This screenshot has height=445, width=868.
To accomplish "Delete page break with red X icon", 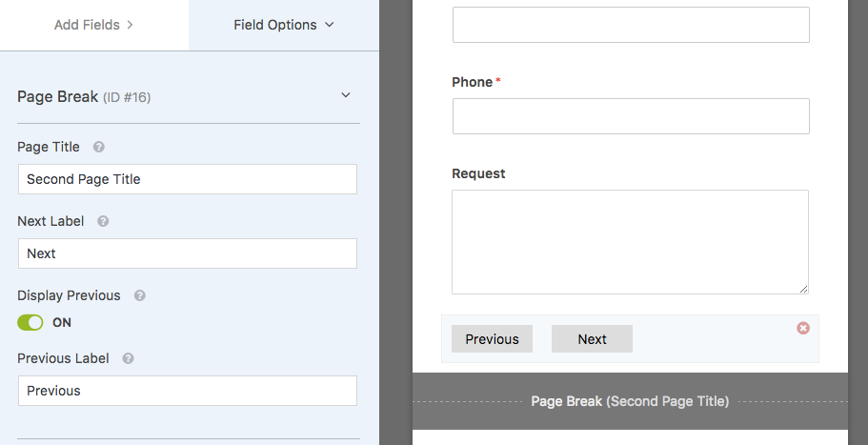I will coord(803,328).
